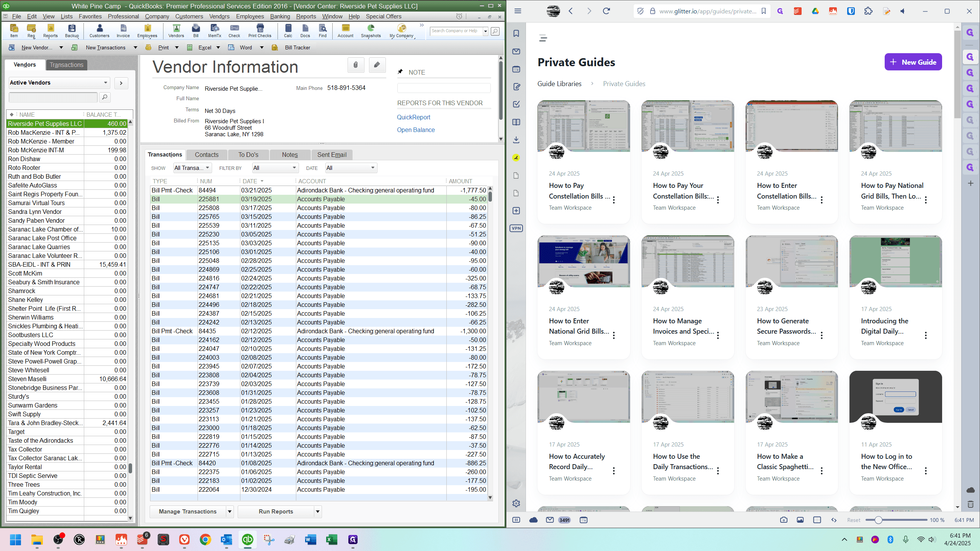Open the Open Balance report link
This screenshot has width=980, height=551.
(x=416, y=130)
